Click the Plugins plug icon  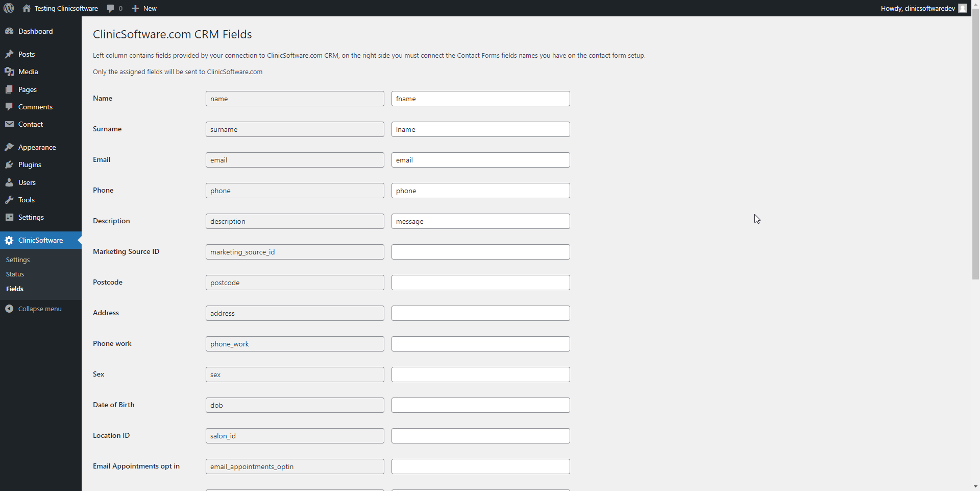[9, 165]
